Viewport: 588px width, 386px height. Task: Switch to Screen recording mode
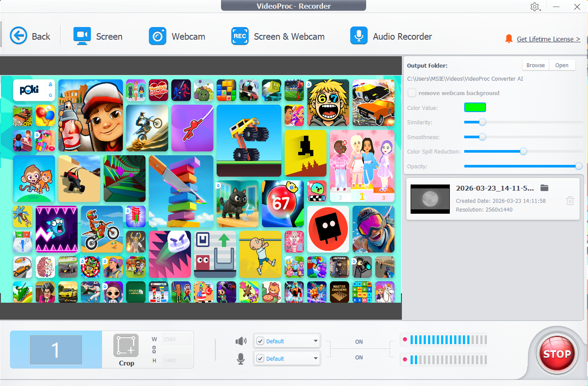click(98, 37)
